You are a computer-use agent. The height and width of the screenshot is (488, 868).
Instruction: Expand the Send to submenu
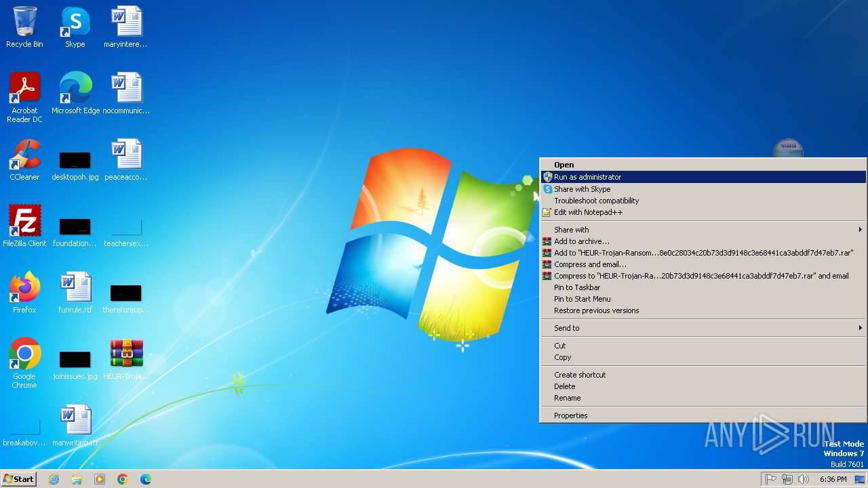703,328
